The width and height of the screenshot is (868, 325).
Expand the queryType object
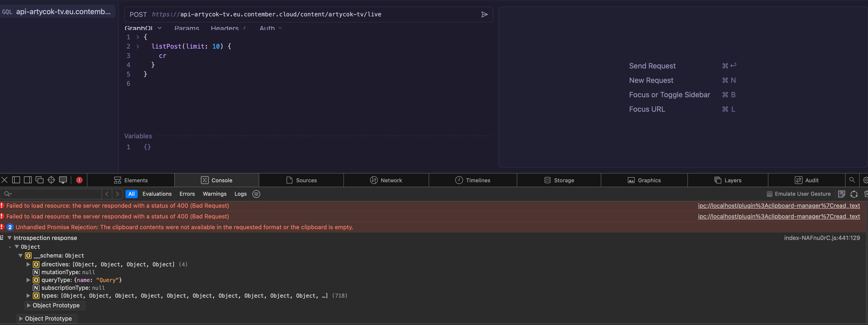click(28, 280)
